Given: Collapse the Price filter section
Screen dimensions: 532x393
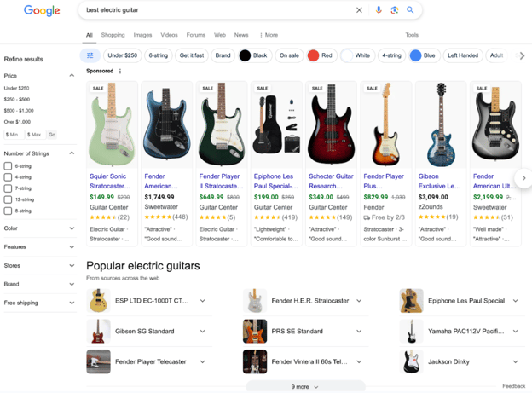Looking at the screenshot, I should point(72,75).
